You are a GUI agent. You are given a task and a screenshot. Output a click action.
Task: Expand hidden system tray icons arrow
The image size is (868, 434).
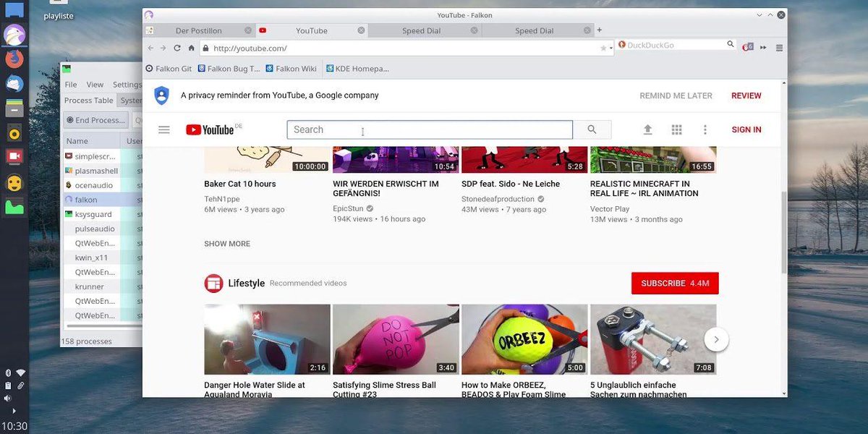coord(14,411)
